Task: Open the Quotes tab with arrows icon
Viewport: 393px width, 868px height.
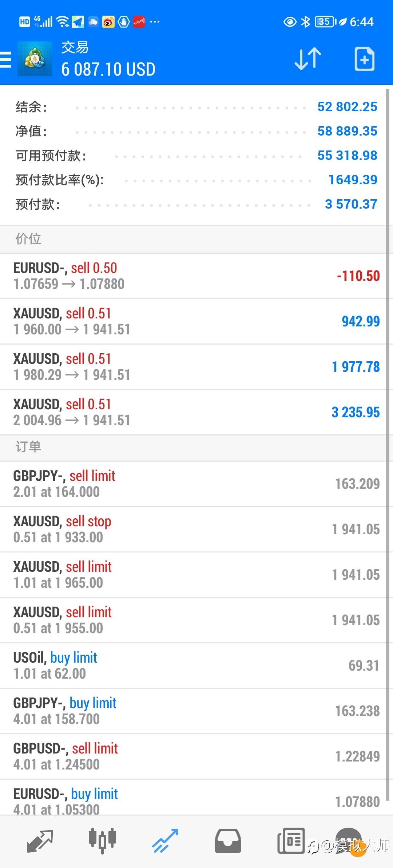Action: [x=40, y=841]
